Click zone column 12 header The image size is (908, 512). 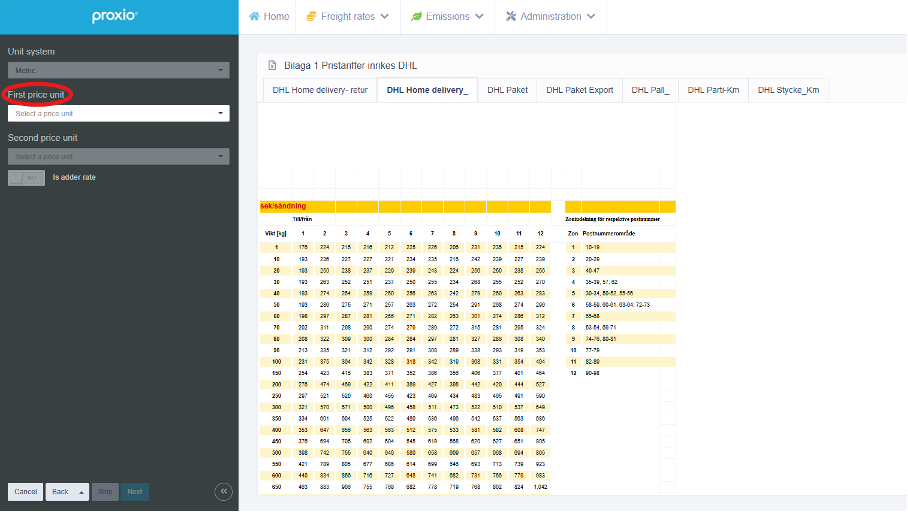540,233
